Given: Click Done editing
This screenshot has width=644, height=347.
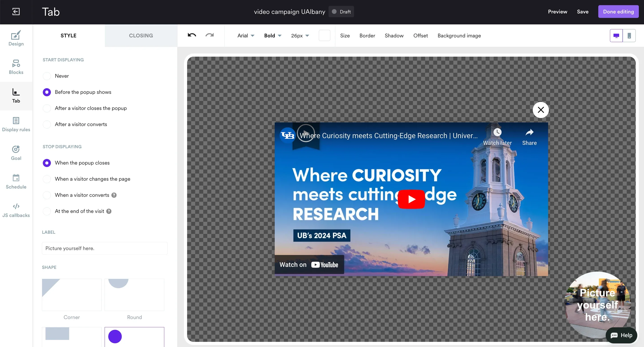Looking at the screenshot, I should pyautogui.click(x=618, y=12).
